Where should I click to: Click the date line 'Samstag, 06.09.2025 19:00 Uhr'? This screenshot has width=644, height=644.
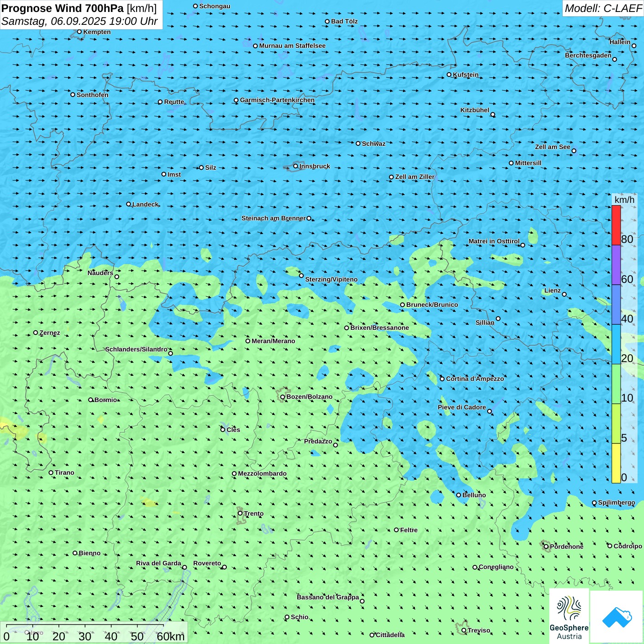[x=80, y=21]
